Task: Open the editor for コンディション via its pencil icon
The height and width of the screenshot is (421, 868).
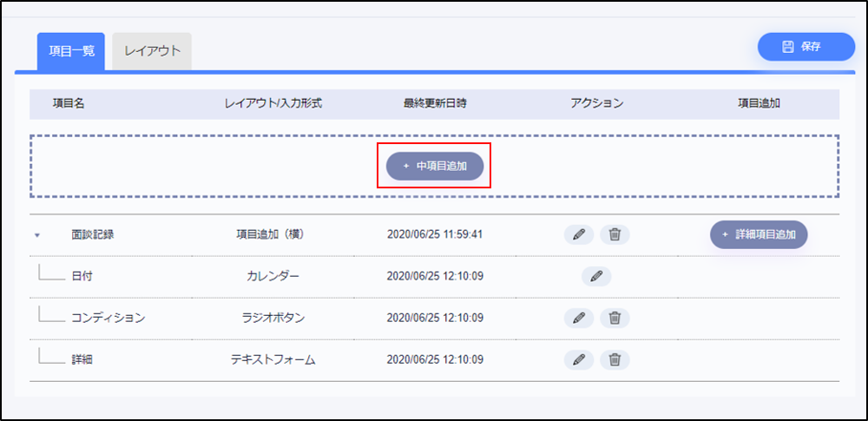Action: (579, 318)
